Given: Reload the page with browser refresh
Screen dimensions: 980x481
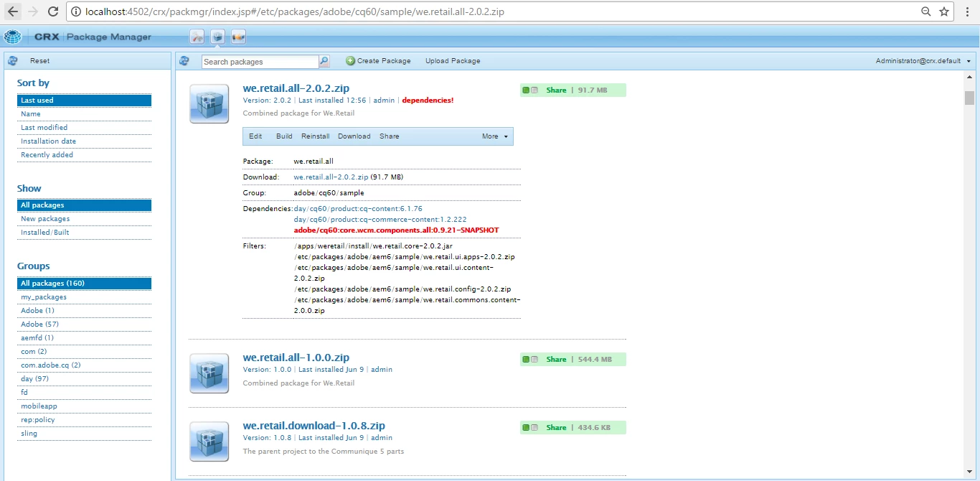Looking at the screenshot, I should [x=53, y=11].
